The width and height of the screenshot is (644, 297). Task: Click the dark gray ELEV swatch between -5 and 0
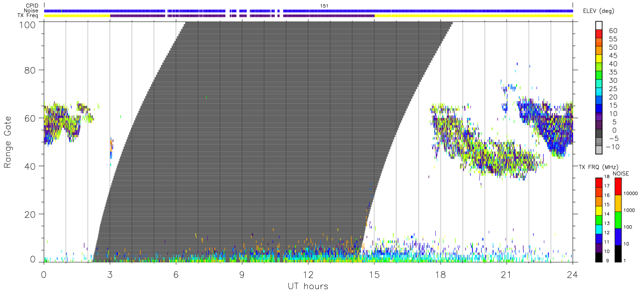pos(599,134)
